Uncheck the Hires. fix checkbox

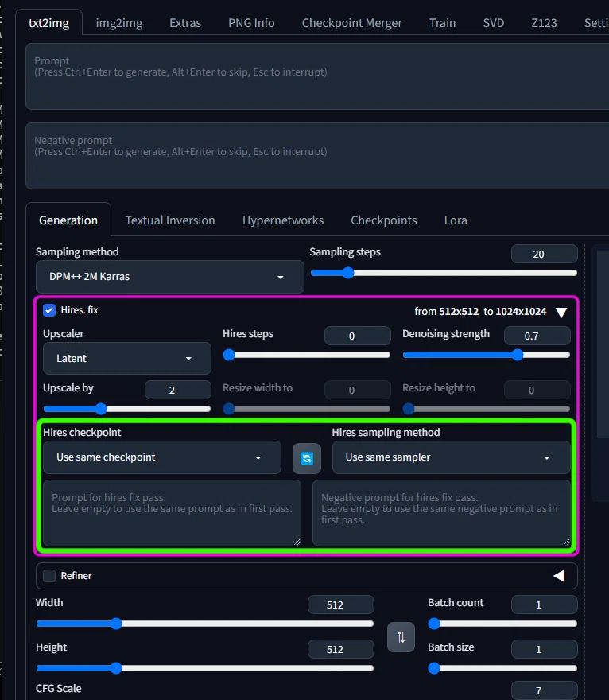click(49, 309)
